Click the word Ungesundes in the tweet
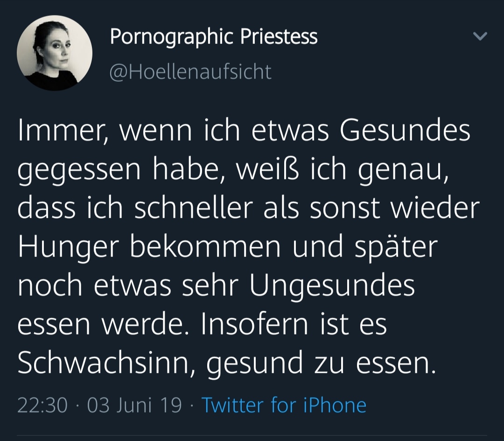504x441 pixels. click(x=332, y=285)
